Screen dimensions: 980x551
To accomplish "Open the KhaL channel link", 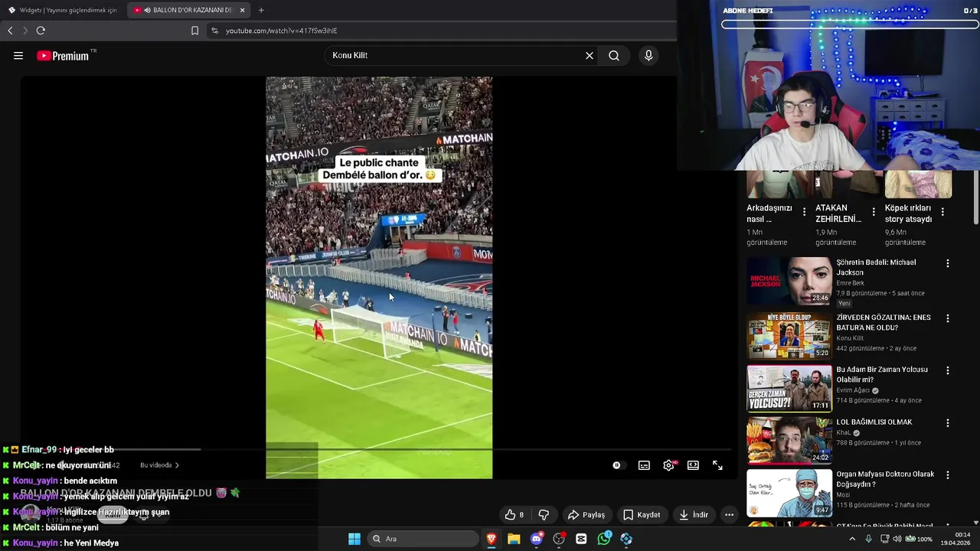I will [844, 432].
